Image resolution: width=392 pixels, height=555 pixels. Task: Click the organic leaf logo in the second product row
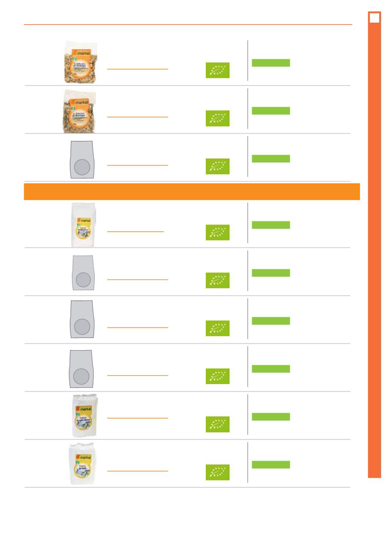tap(217, 118)
